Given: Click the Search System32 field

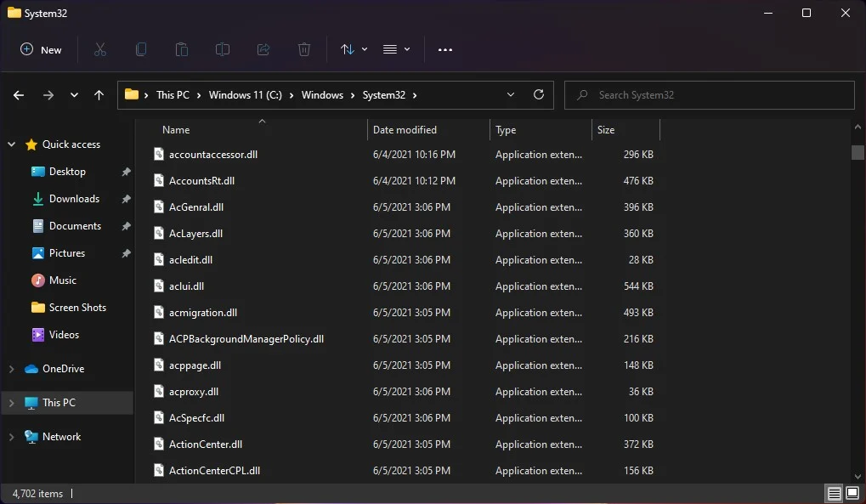Looking at the screenshot, I should (710, 95).
